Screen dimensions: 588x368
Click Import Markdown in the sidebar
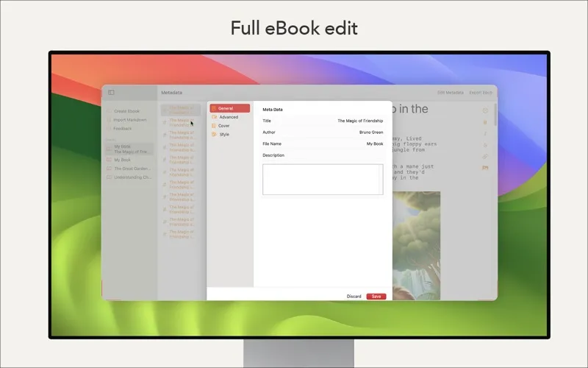129,120
